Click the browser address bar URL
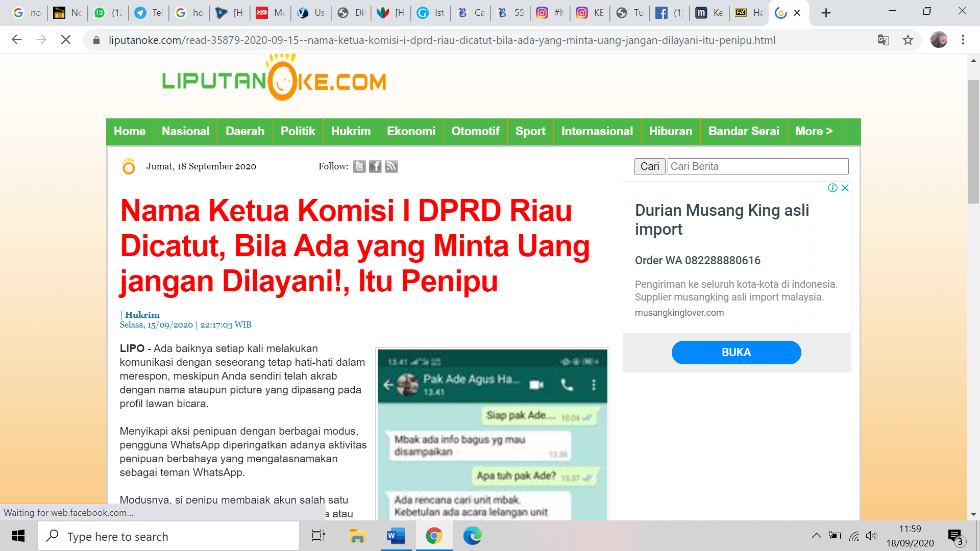 tap(442, 40)
